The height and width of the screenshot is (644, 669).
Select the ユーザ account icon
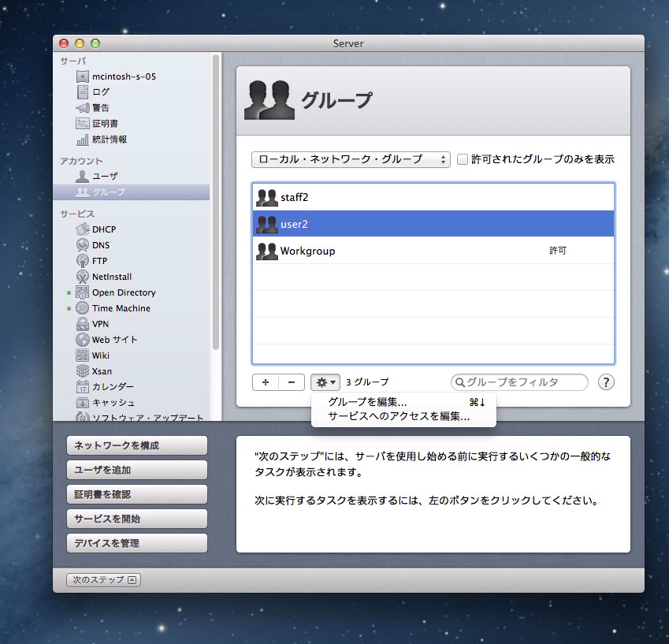point(83,176)
